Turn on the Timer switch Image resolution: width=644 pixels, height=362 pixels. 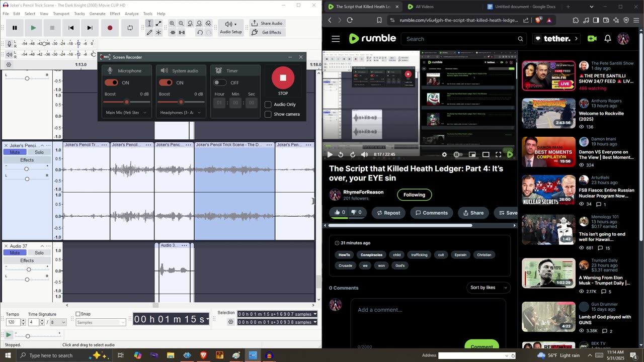pyautogui.click(x=220, y=82)
